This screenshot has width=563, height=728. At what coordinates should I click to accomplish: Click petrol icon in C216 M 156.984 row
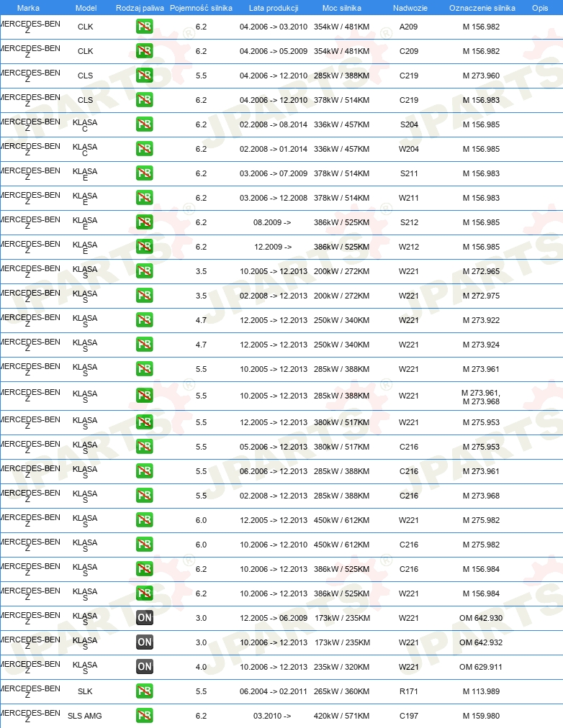[145, 569]
